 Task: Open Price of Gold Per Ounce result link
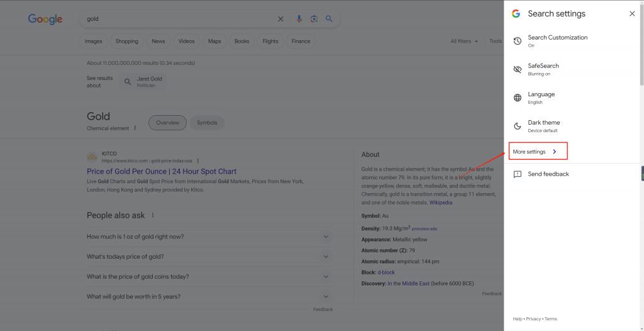[x=162, y=171]
